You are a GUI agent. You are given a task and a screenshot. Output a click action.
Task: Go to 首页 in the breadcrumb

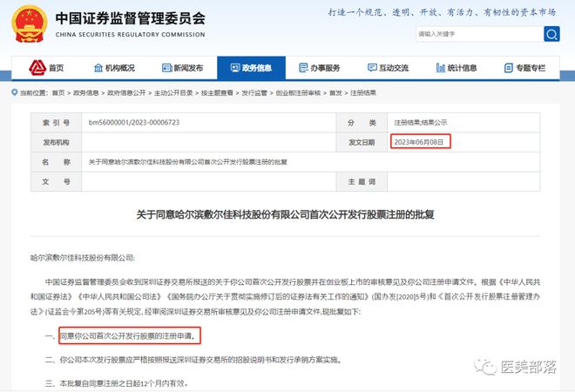coord(58,93)
